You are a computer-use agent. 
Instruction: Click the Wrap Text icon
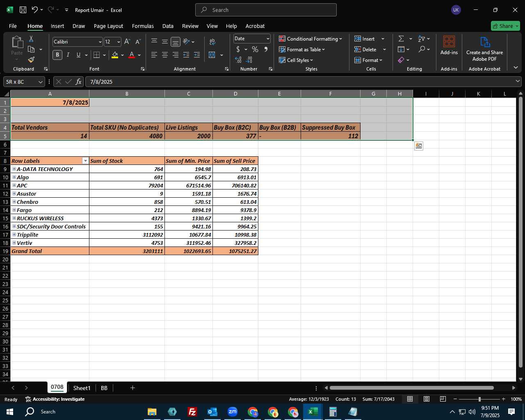(212, 41)
